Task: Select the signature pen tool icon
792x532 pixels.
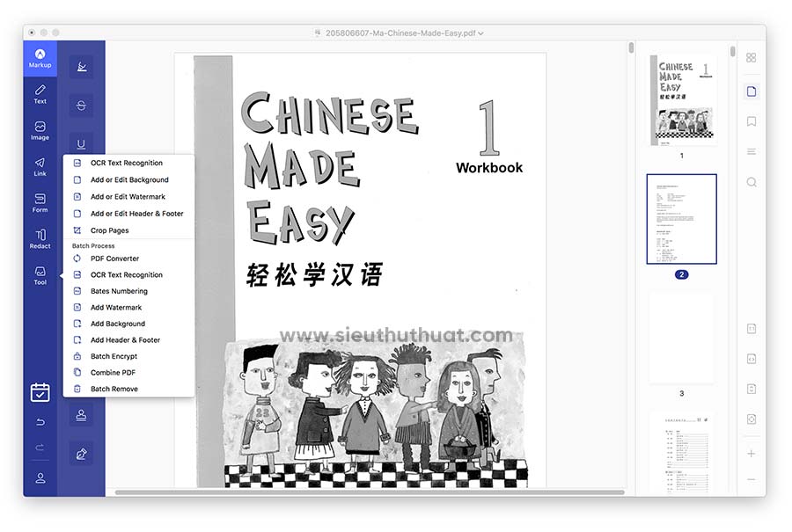Action: (x=81, y=454)
